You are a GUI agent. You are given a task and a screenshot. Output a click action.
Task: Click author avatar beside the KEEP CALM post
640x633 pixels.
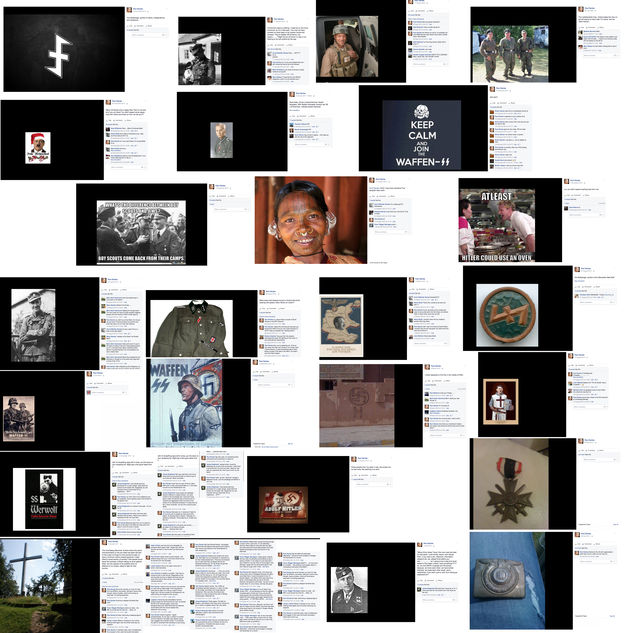(x=492, y=89)
